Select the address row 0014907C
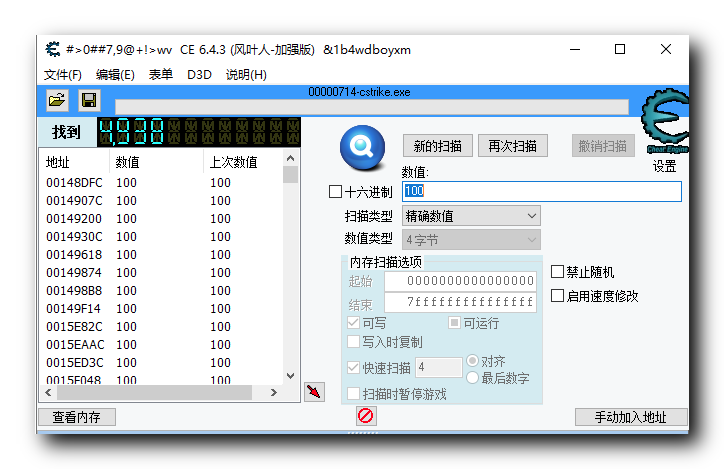The image size is (724, 469). [162, 201]
